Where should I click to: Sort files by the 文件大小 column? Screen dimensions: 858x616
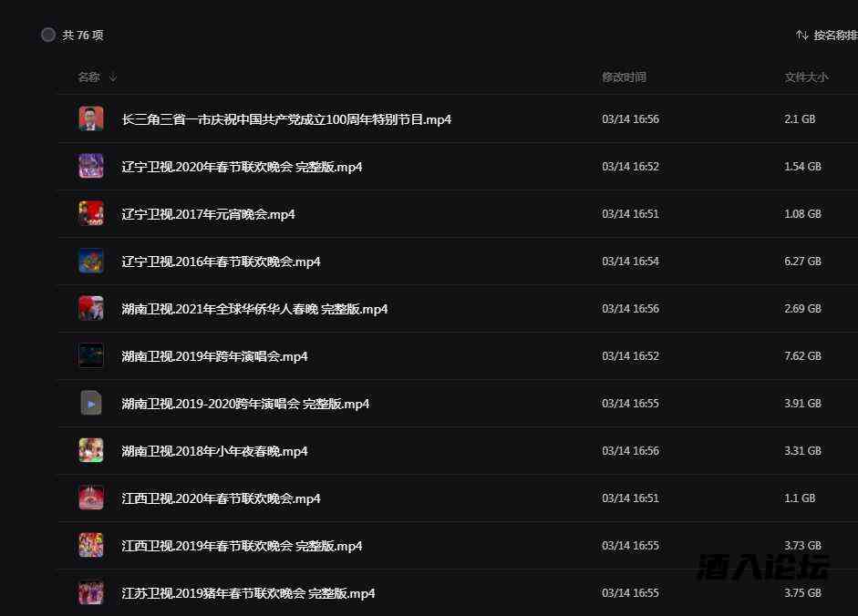[x=806, y=77]
